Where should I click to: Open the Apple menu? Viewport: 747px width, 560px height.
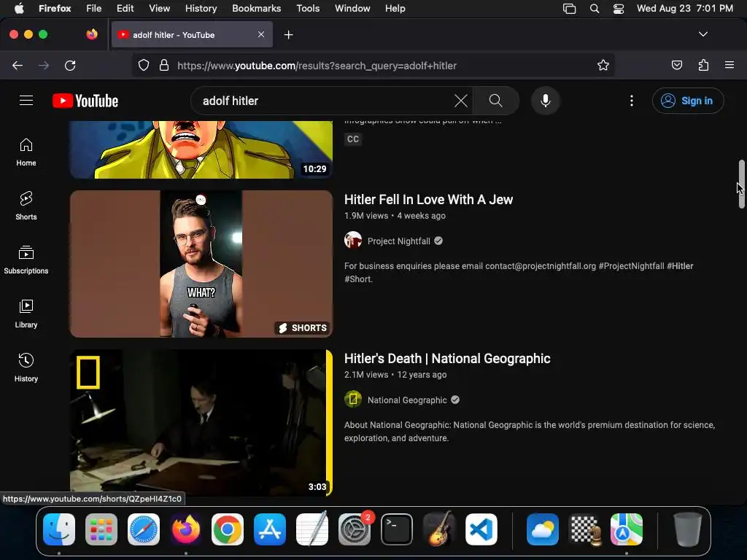pyautogui.click(x=19, y=8)
